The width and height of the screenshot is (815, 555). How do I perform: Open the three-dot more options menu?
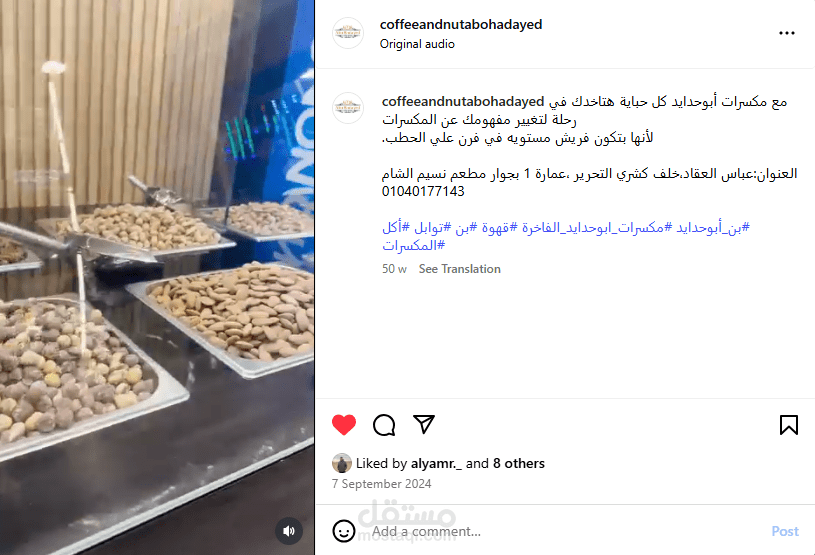point(786,33)
